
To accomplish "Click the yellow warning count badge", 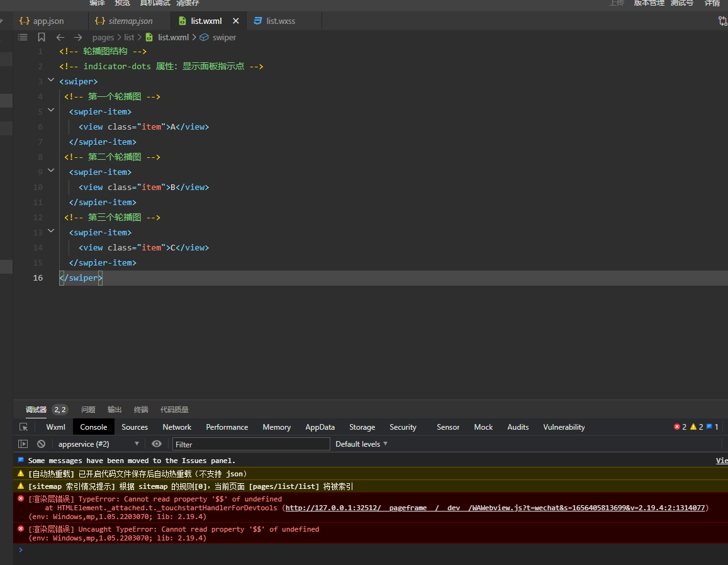I will [697, 427].
